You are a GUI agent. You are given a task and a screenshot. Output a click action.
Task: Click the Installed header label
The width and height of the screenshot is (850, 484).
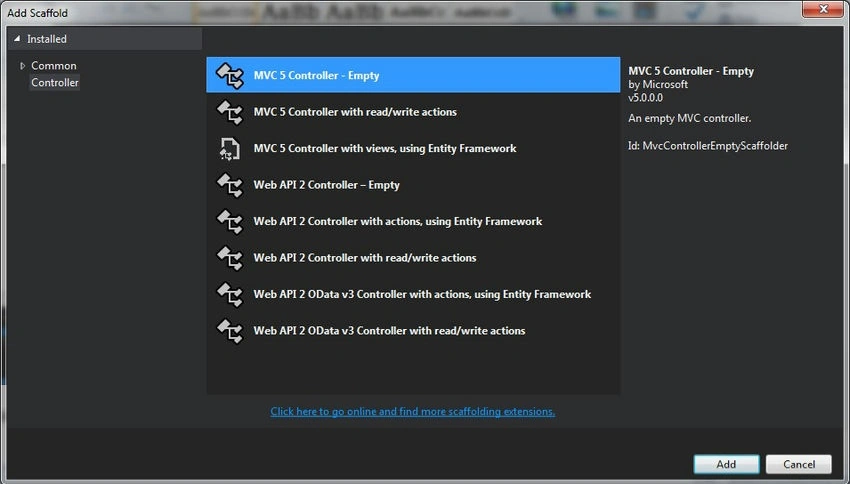47,39
